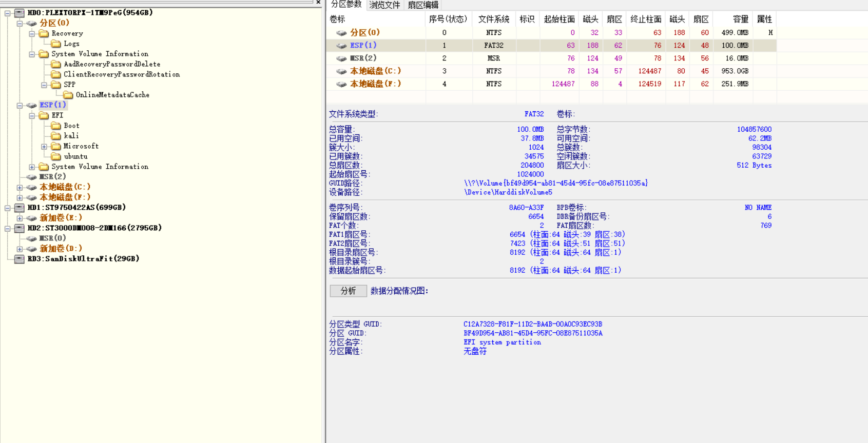Close the left disk tree panel
This screenshot has height=443, width=868.
coord(318,3)
